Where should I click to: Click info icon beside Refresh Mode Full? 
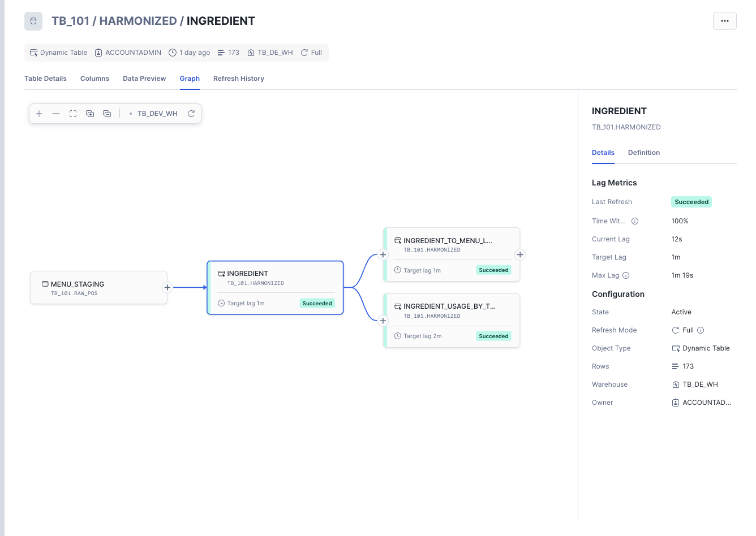coord(701,330)
